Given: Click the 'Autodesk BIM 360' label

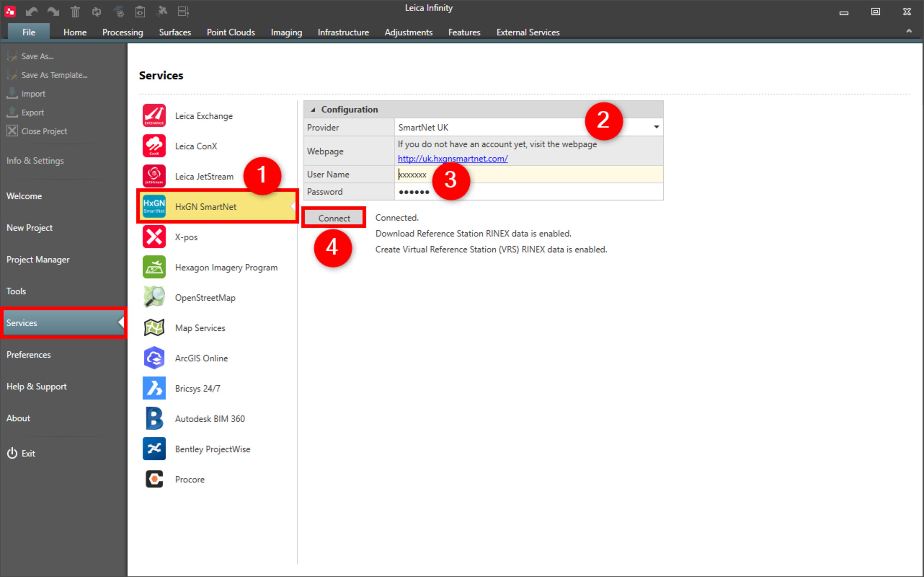Looking at the screenshot, I should [x=210, y=419].
